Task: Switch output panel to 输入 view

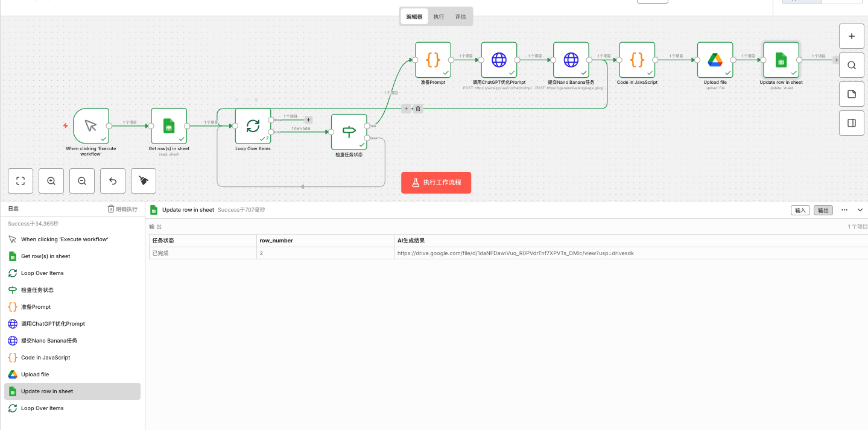Action: 800,210
